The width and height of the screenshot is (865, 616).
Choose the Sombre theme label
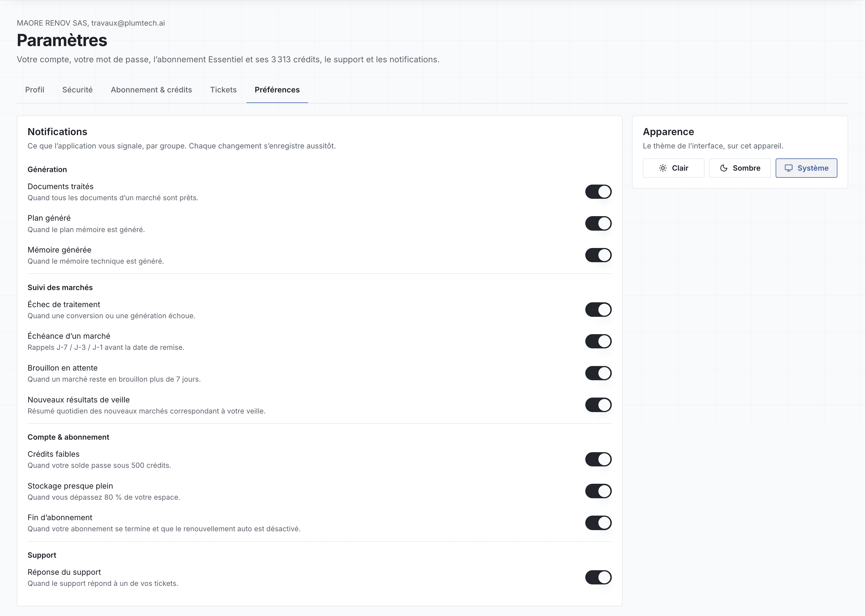click(746, 168)
